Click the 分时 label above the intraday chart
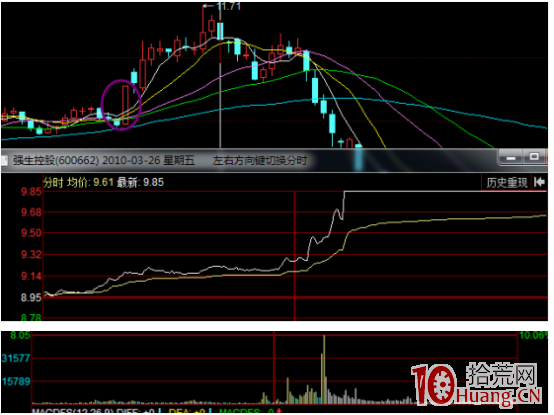The height and width of the screenshot is (415, 554). point(53,183)
